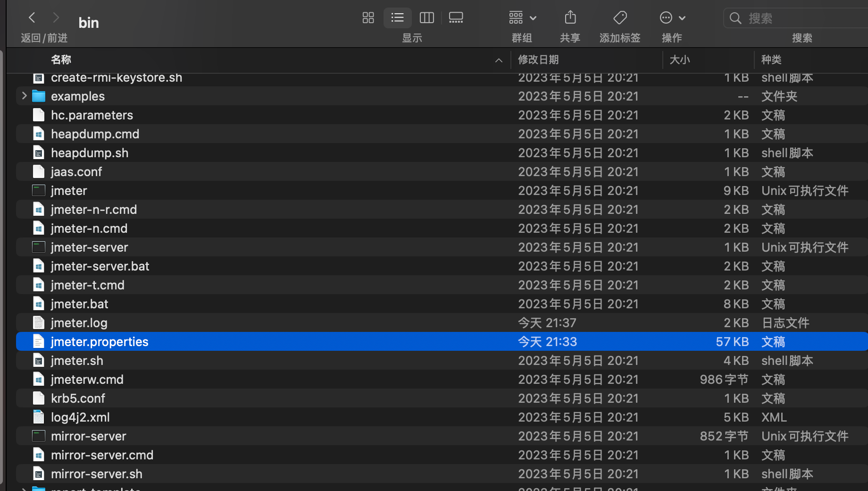
Task: Click the Share toolbar icon
Action: click(x=570, y=18)
